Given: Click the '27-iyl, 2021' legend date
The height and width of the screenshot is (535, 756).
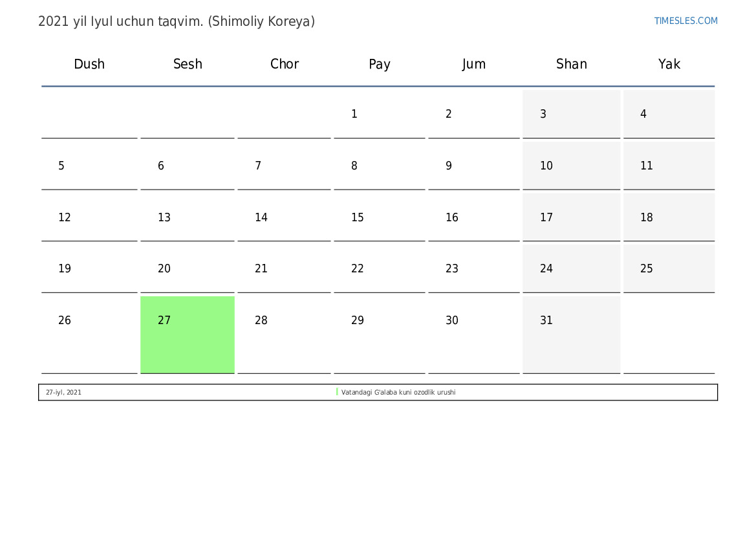Looking at the screenshot, I should coord(63,392).
